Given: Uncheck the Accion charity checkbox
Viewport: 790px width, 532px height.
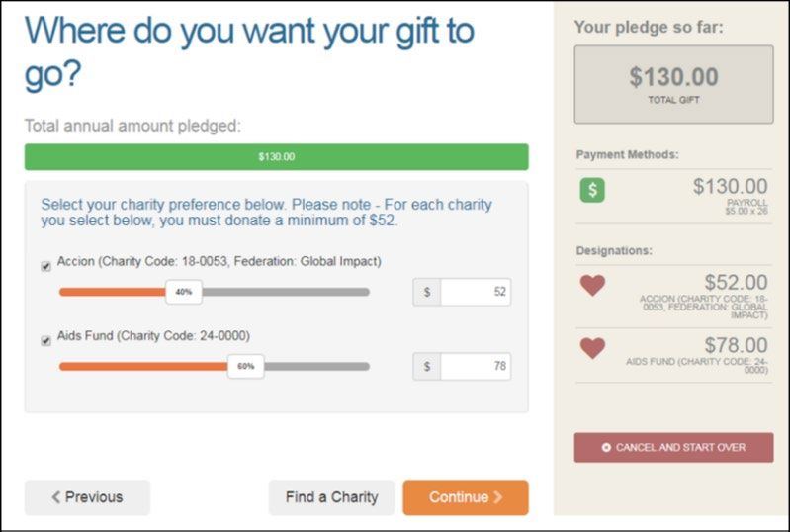Looking at the screenshot, I should [45, 267].
